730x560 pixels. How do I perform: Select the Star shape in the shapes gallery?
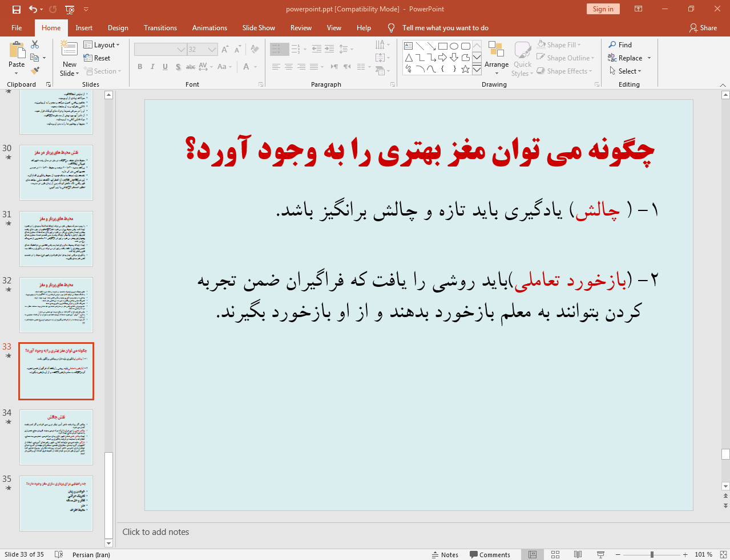pyautogui.click(x=465, y=69)
